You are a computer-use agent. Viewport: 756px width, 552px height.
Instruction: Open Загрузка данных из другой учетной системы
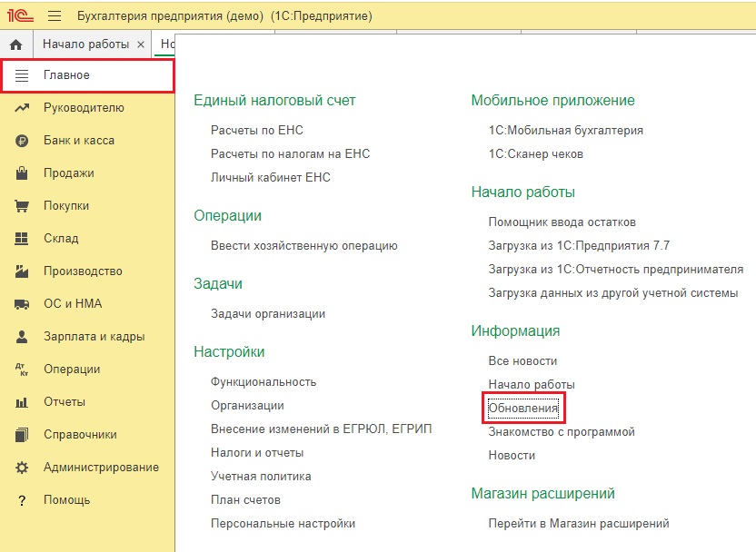point(613,293)
